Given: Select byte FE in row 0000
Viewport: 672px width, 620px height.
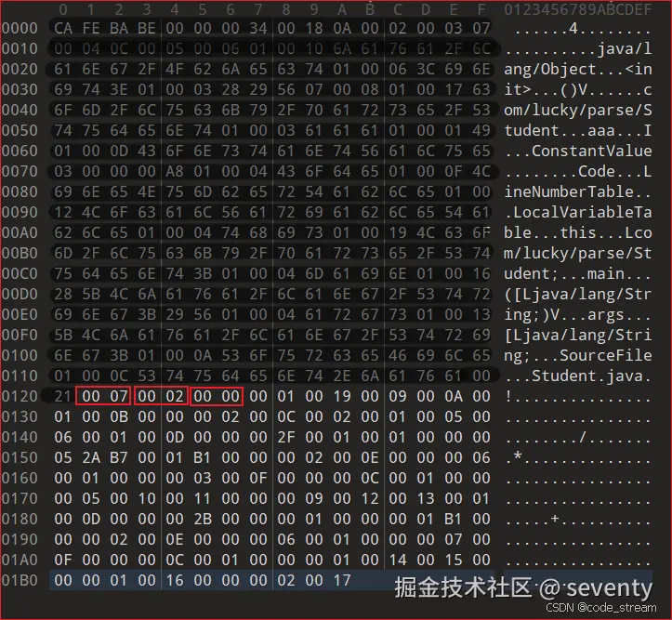Looking at the screenshot, I should tap(91, 28).
